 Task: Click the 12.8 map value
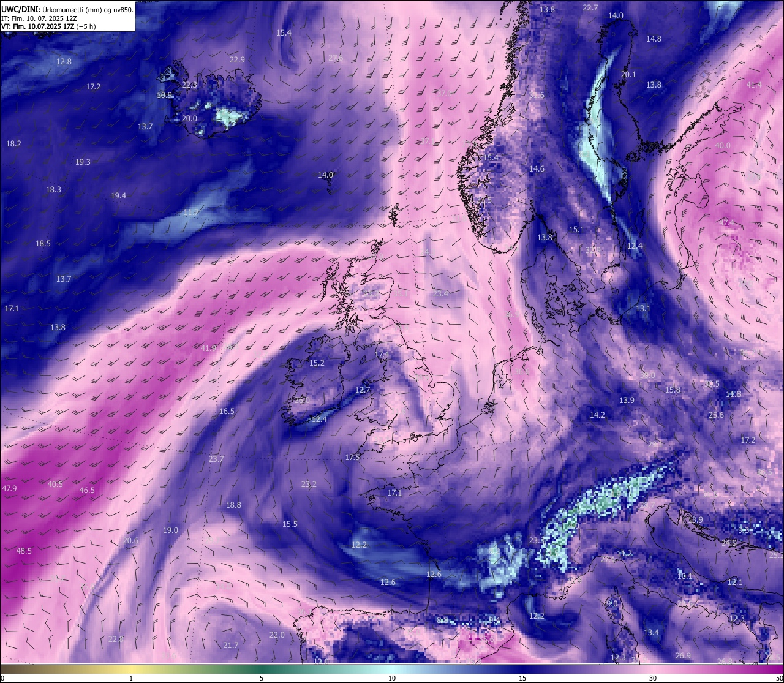click(x=64, y=62)
